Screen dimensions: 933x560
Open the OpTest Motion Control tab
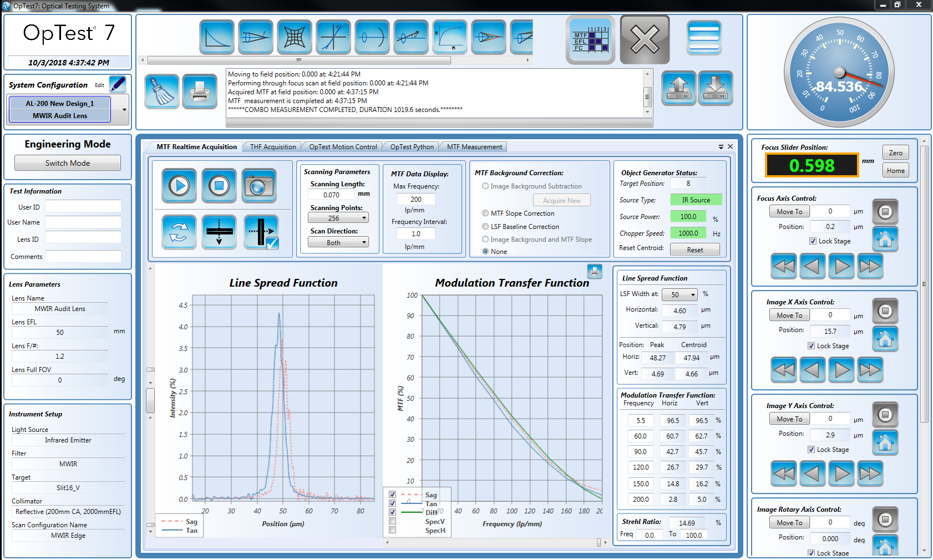pyautogui.click(x=343, y=147)
